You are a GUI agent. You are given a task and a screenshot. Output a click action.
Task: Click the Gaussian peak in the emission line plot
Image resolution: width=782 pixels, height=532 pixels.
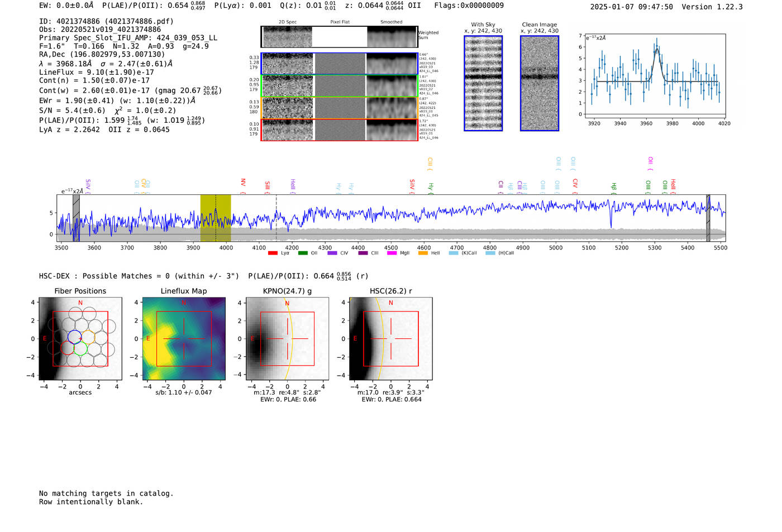(657, 50)
